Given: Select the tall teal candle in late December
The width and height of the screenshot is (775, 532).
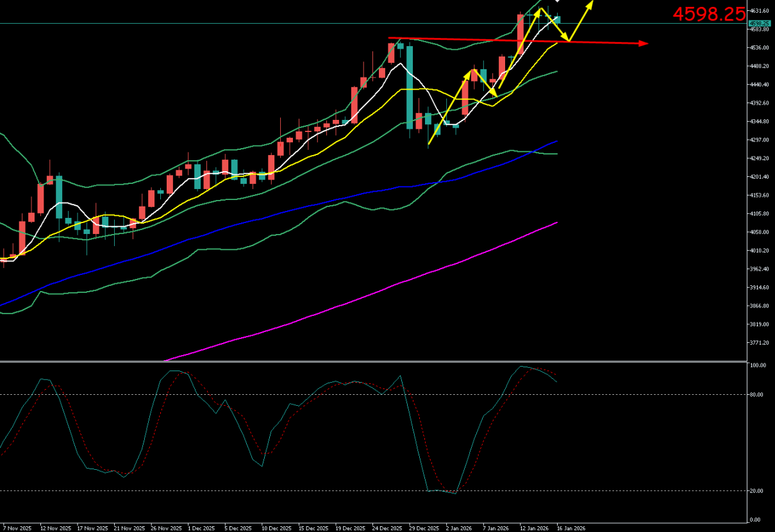Looking at the screenshot, I should (x=409, y=87).
